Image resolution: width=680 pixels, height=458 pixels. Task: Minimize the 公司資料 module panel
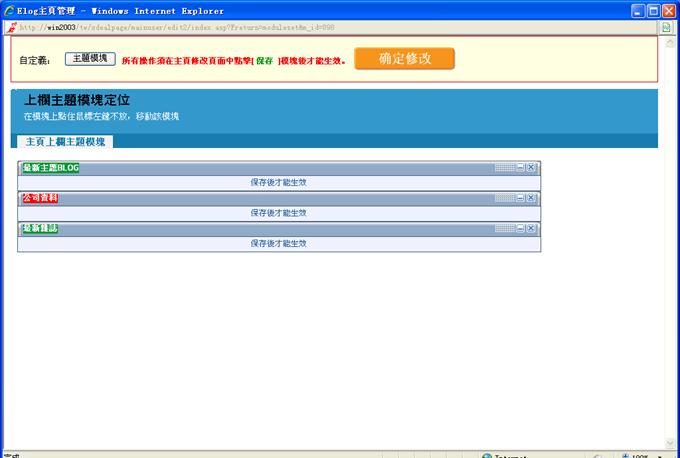(x=521, y=198)
